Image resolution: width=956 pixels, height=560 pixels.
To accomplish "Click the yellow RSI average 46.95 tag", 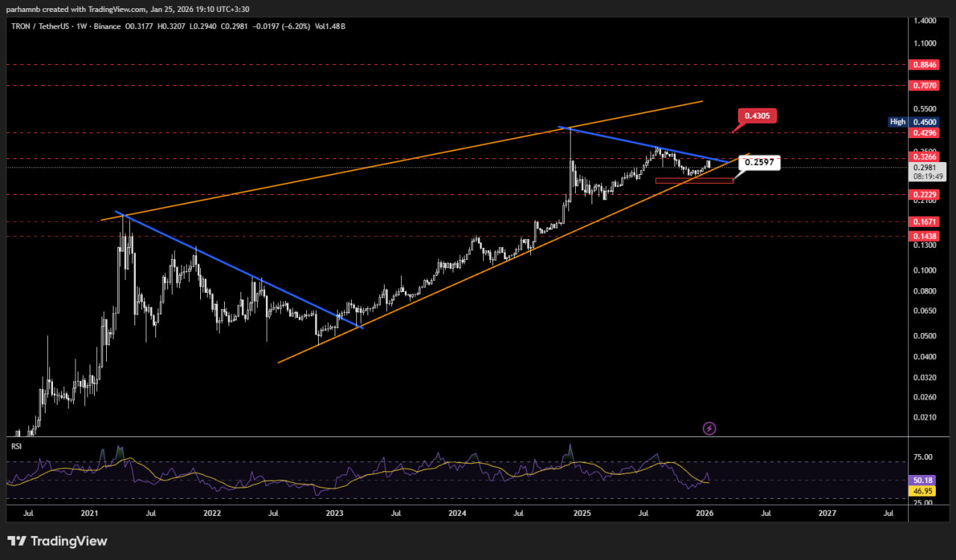I will (x=924, y=491).
